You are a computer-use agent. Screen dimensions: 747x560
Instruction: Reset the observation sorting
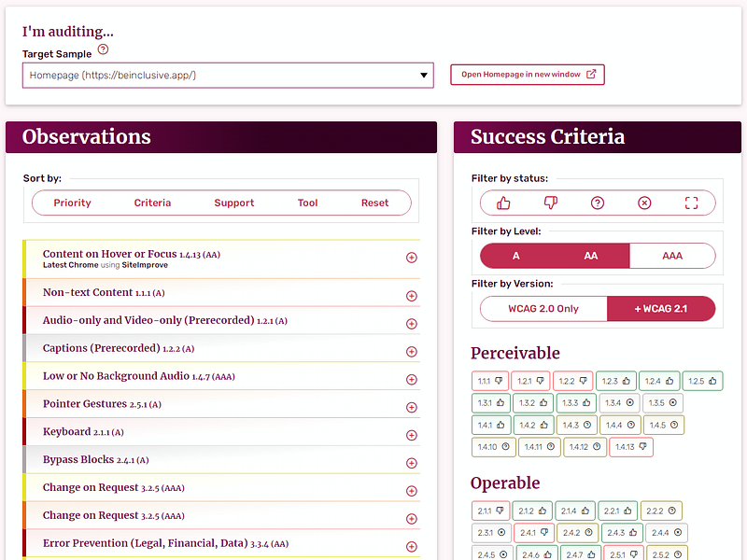(374, 203)
